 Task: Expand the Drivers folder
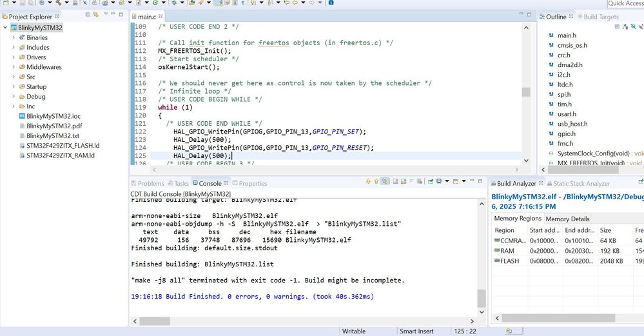pyautogui.click(x=13, y=57)
